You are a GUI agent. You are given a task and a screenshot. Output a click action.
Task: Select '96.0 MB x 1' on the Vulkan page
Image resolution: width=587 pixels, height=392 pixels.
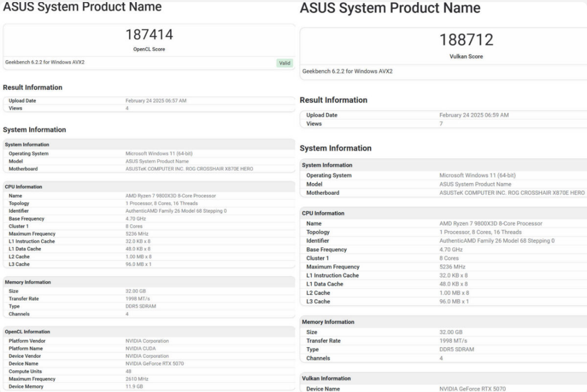pyautogui.click(x=454, y=301)
